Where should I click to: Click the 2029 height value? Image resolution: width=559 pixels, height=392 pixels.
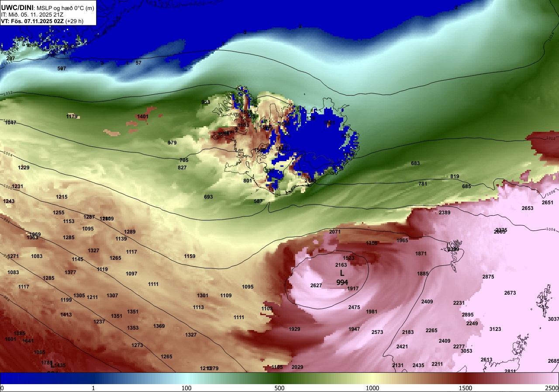pyautogui.click(x=297, y=367)
